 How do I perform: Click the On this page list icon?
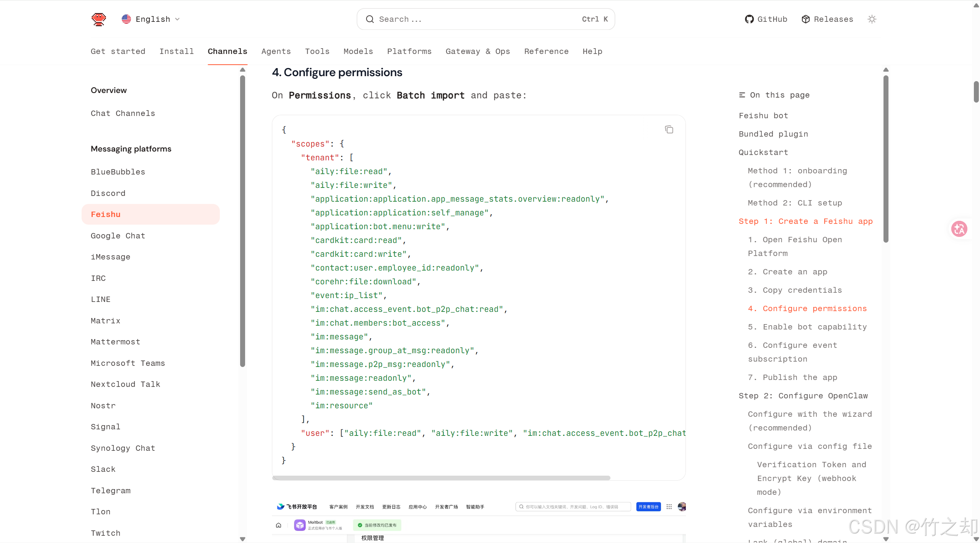[x=742, y=95]
